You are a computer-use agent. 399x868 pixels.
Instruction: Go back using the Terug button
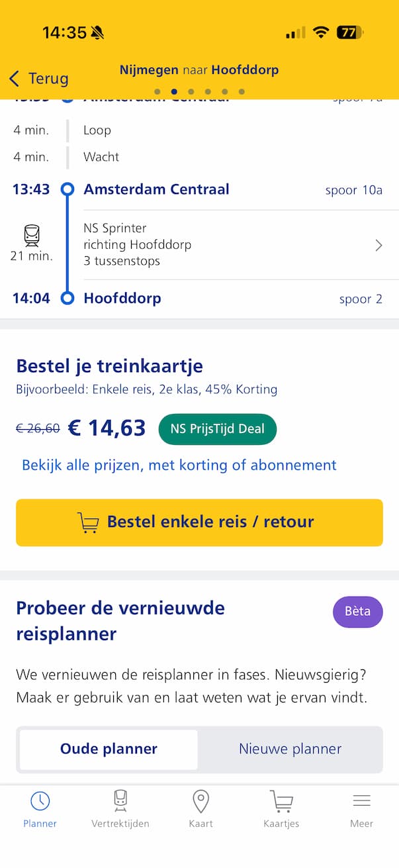tap(38, 78)
